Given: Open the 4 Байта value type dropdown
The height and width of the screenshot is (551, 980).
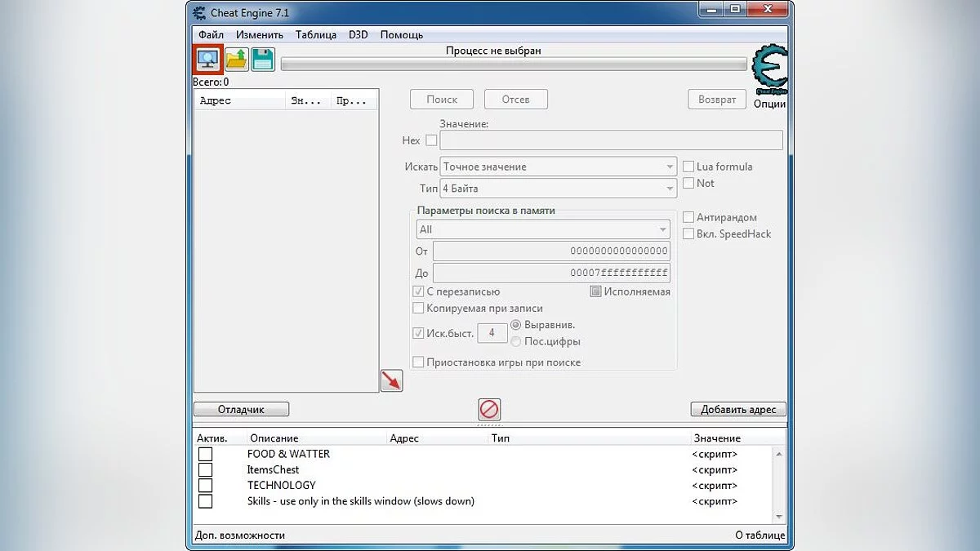Looking at the screenshot, I should click(x=558, y=189).
